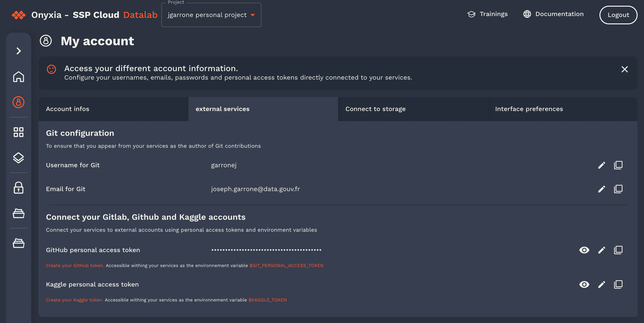
Task: Open the Connect to storage tab
Action: [x=375, y=109]
